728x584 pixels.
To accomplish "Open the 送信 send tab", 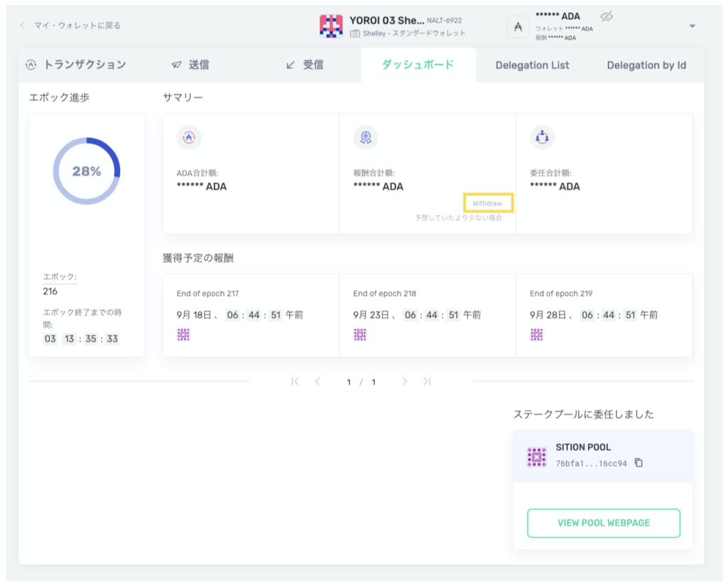I will click(191, 65).
